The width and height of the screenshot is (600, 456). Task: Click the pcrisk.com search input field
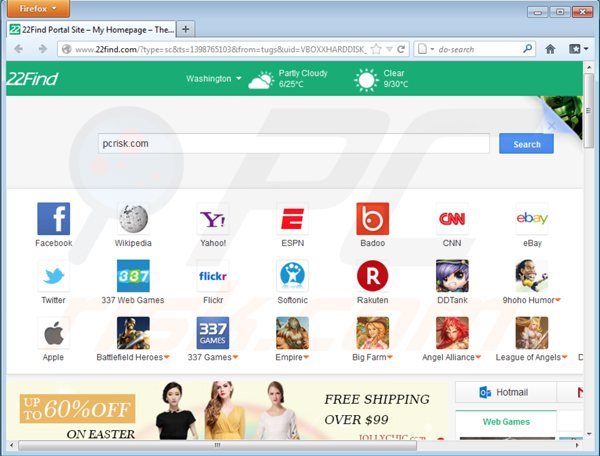(x=293, y=143)
